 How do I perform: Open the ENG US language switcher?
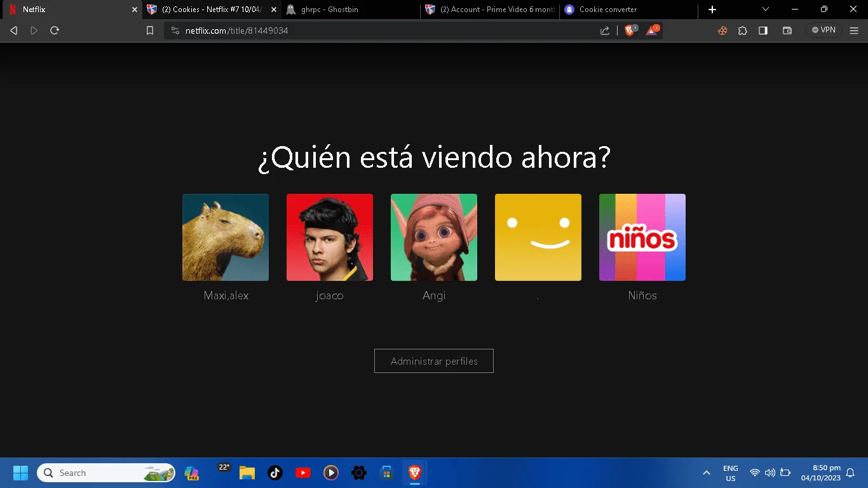[x=731, y=473]
